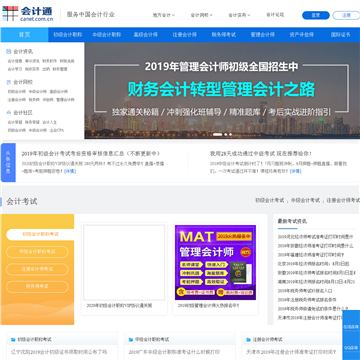Expand the 会计网校 dropdown in header
360x360 pixels.
click(x=201, y=15)
